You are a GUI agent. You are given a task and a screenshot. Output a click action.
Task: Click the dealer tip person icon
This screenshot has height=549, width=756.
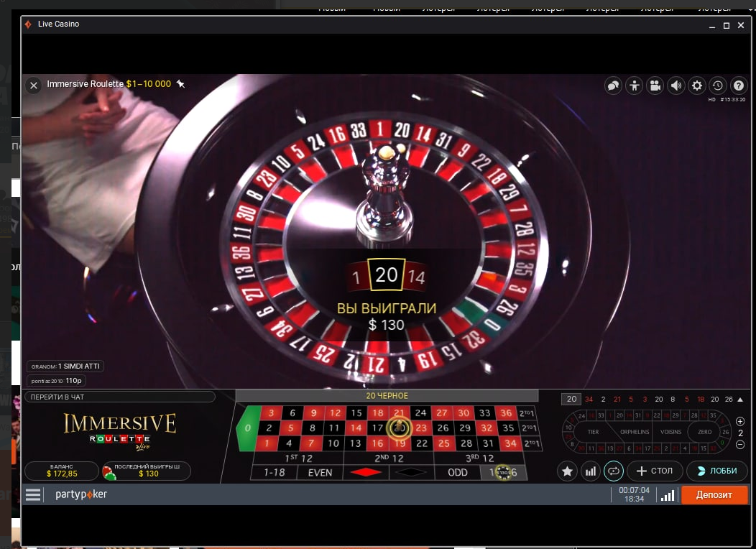(x=634, y=86)
